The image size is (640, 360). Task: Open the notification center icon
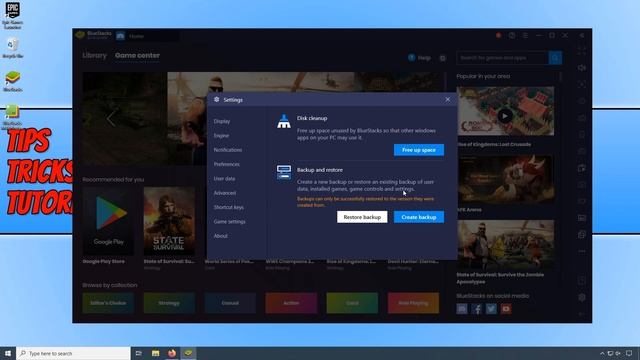coord(629,353)
